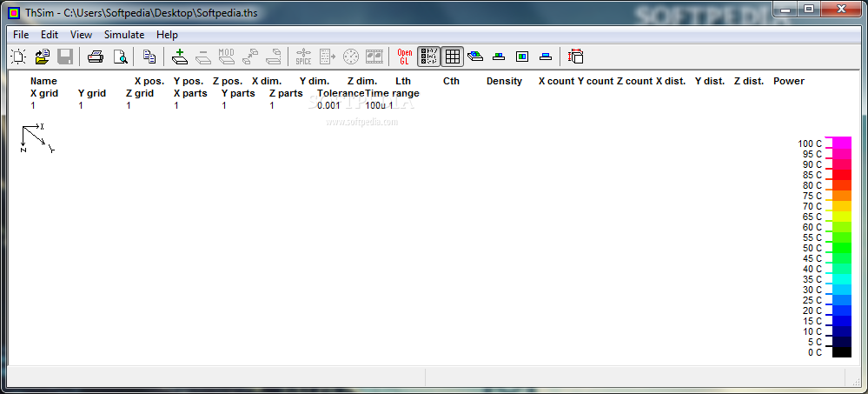Viewport: 868px width, 394px height.
Task: Click the black 0 C color swatch
Action: coord(842,352)
